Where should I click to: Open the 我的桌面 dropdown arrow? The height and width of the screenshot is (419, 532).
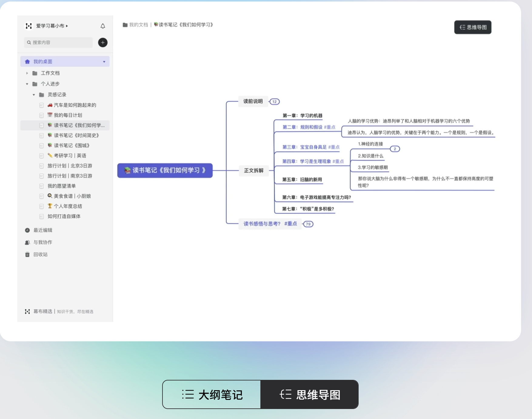coord(104,62)
